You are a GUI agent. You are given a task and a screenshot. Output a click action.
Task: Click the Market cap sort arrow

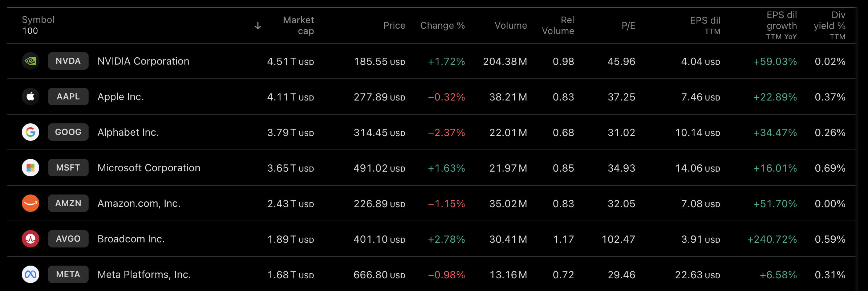pyautogui.click(x=258, y=26)
